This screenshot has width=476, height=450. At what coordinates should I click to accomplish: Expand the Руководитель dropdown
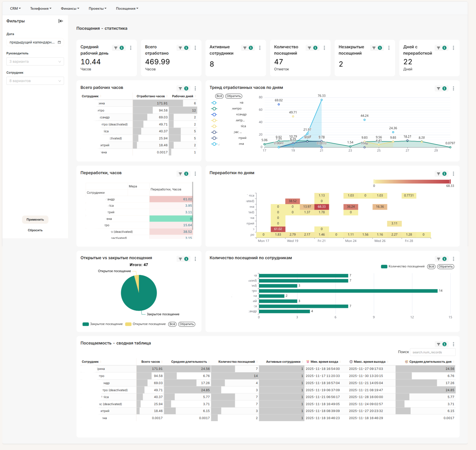(35, 61)
